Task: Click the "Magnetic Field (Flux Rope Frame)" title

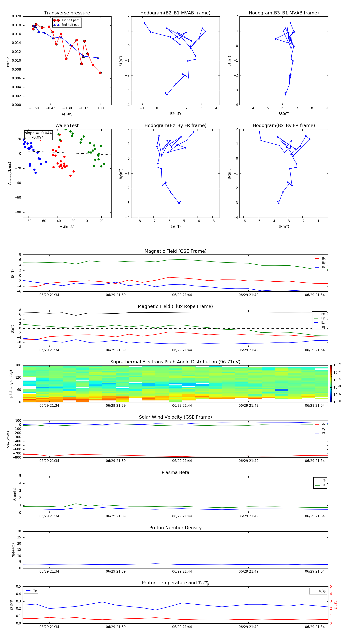Action: tap(175, 307)
